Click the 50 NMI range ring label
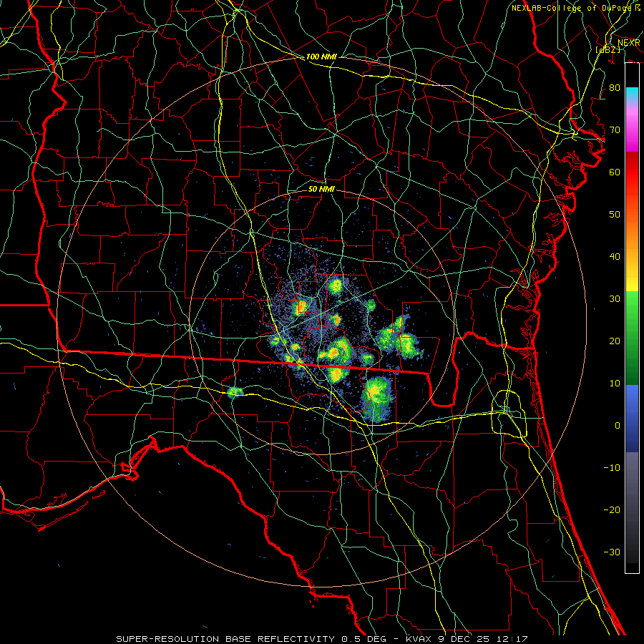This screenshot has width=644, height=644. [x=321, y=190]
